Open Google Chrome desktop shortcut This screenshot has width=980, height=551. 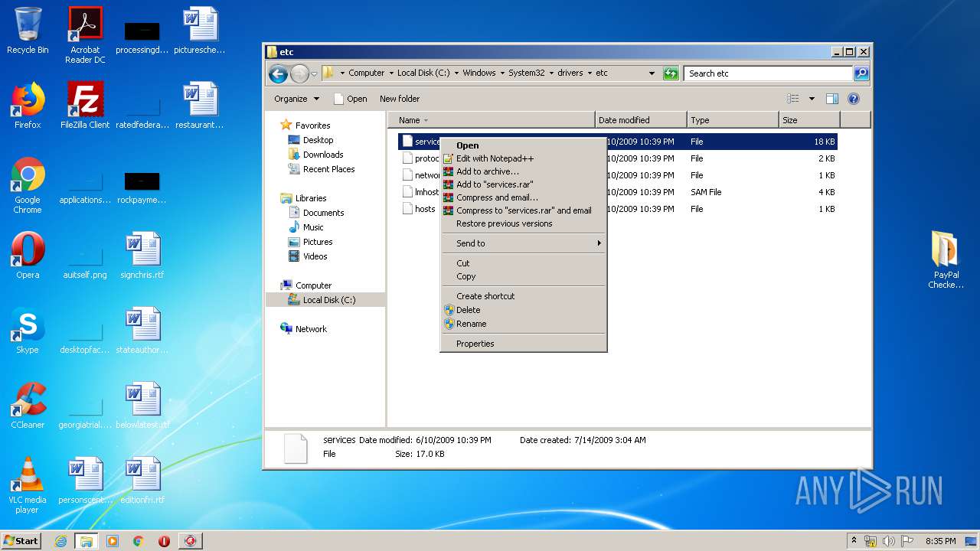28,185
